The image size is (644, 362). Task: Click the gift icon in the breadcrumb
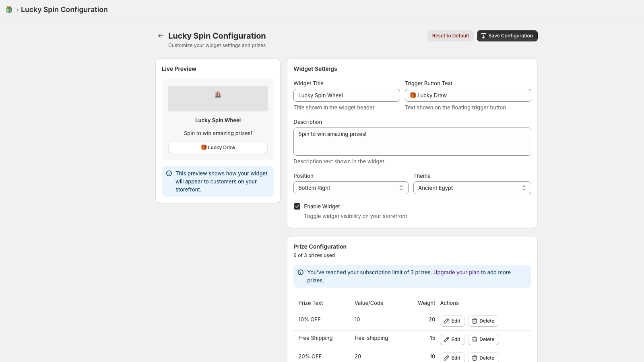point(9,9)
